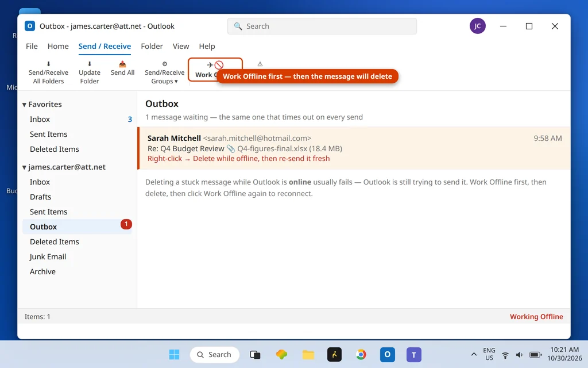Viewport: 588px width, 368px height.
Task: Launch Chrome from the taskbar
Action: [361, 354]
